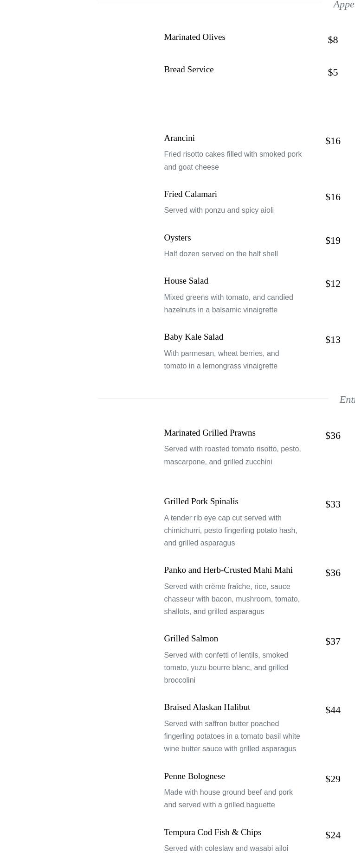The image size is (355, 868).
Task: Click the Appetizers section heading
Action: [343, 5]
